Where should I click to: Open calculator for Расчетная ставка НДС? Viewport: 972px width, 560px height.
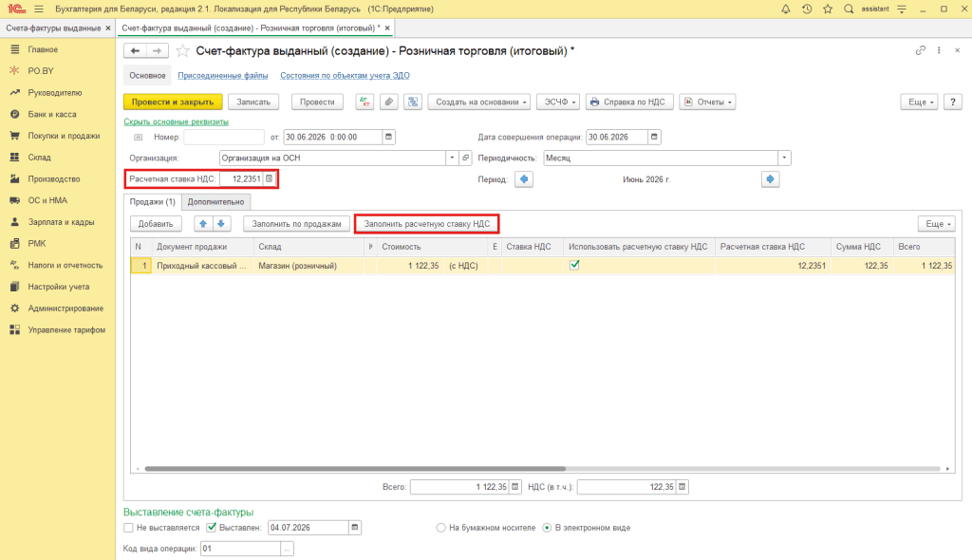(x=269, y=179)
